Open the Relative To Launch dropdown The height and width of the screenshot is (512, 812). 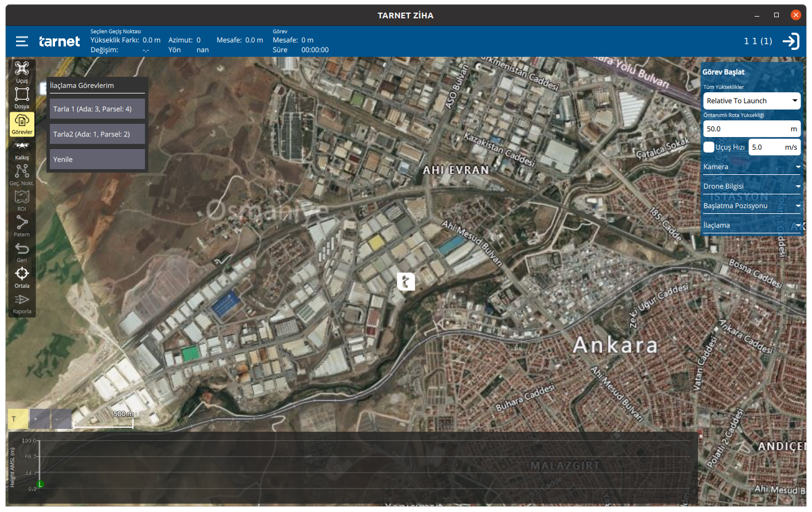pos(752,101)
